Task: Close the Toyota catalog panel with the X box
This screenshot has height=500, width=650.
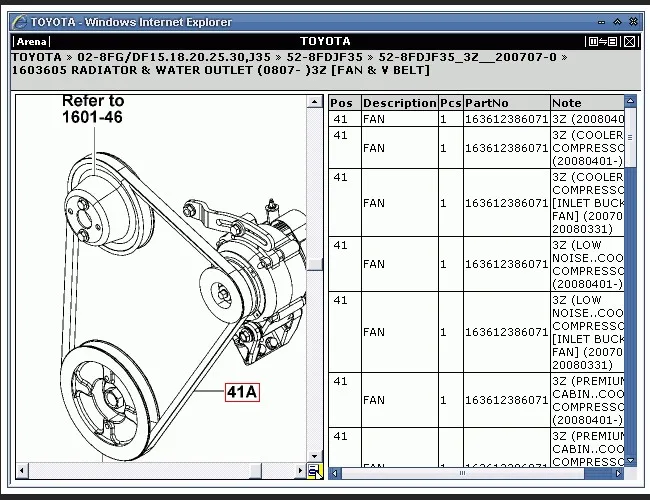Action: click(629, 41)
